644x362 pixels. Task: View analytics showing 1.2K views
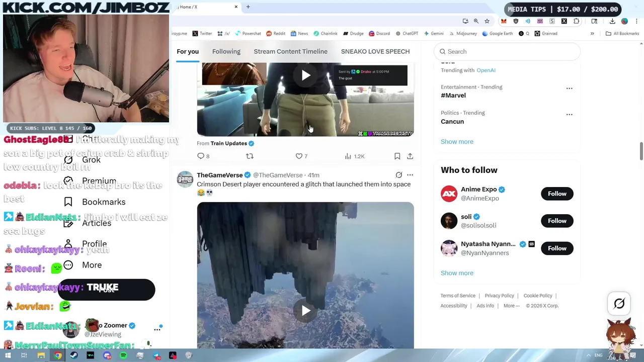click(354, 156)
